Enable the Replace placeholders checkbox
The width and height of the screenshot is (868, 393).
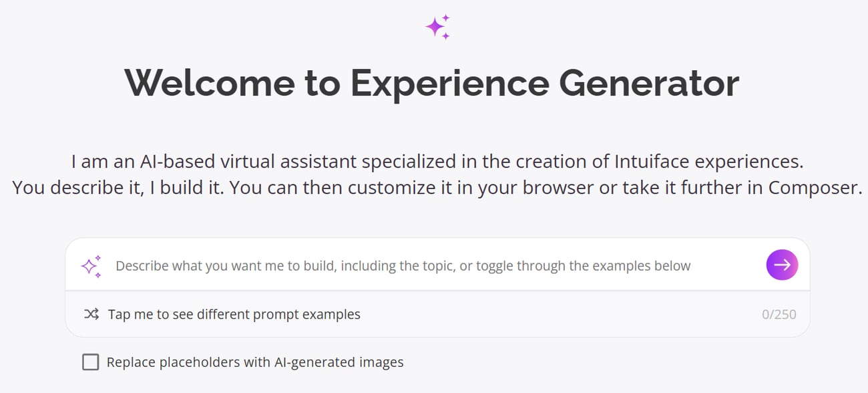pyautogui.click(x=90, y=362)
